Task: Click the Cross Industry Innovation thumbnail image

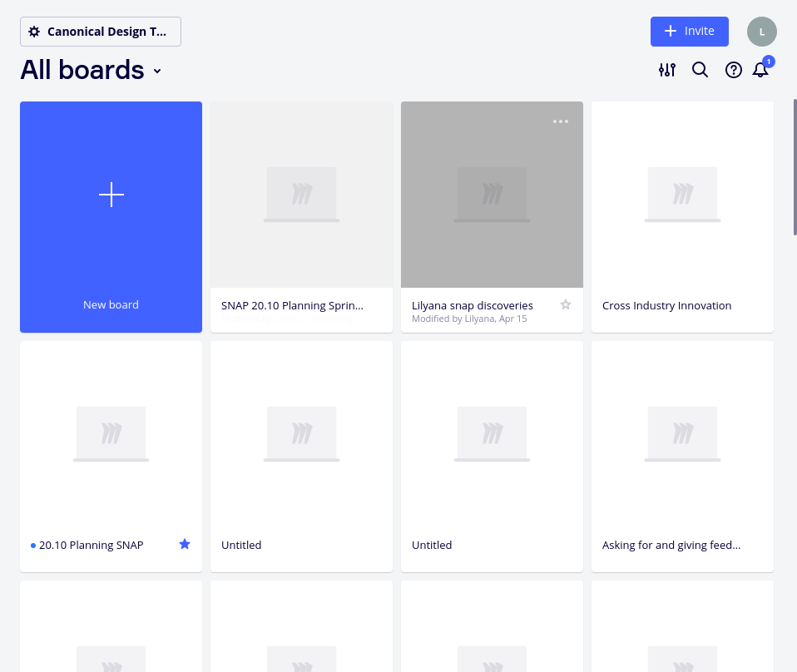Action: pos(683,194)
